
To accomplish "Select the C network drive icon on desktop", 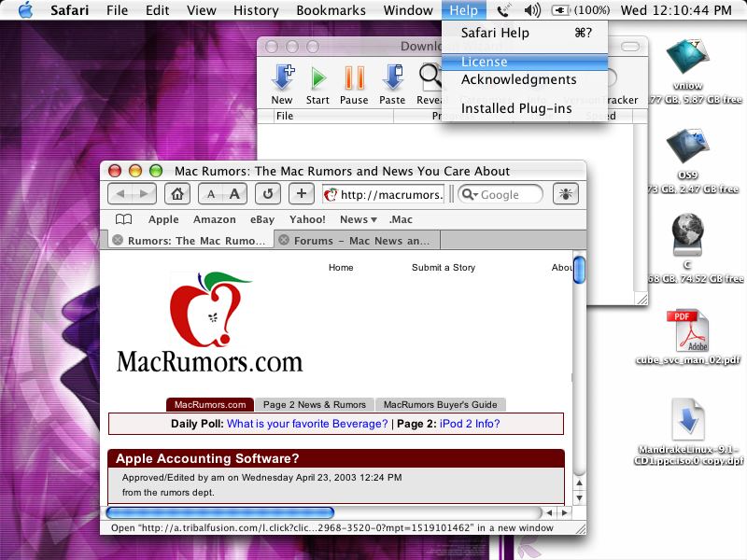I will pos(687,235).
